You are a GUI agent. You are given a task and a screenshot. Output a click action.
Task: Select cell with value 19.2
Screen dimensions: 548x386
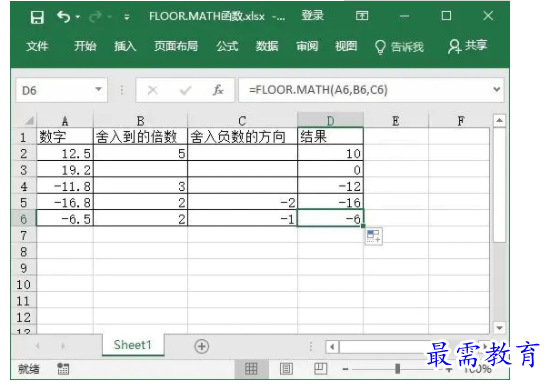coord(65,170)
